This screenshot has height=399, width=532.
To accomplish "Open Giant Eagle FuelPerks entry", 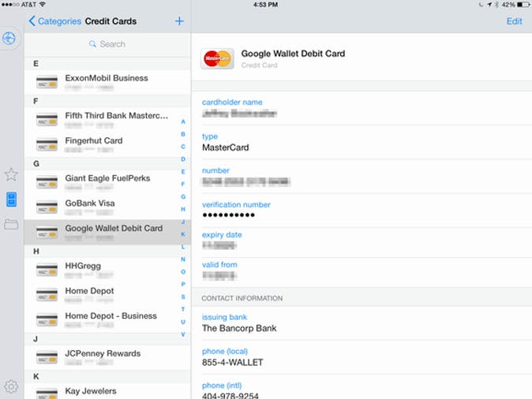I will 107,182.
